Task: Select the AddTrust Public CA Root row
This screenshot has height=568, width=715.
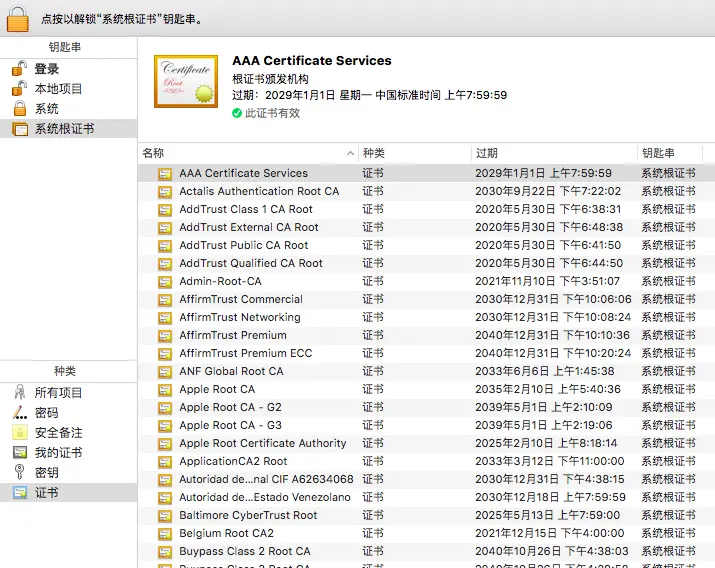Action: pyautogui.click(x=426, y=245)
